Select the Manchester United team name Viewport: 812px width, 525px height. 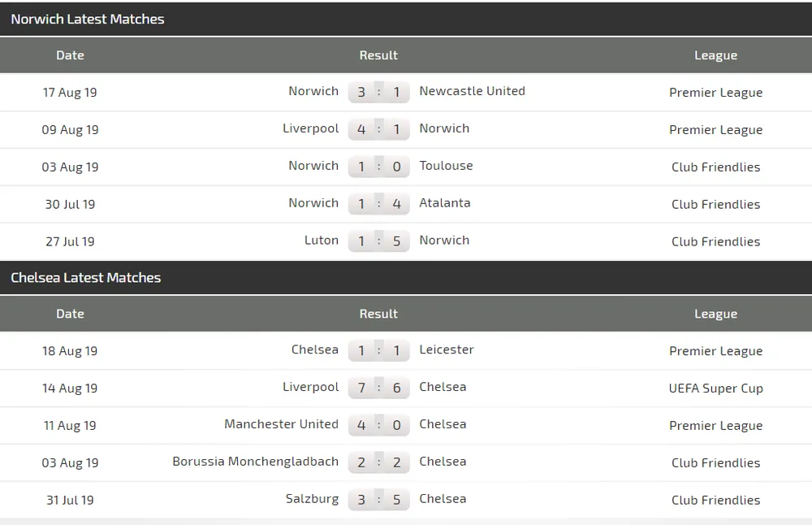281,424
